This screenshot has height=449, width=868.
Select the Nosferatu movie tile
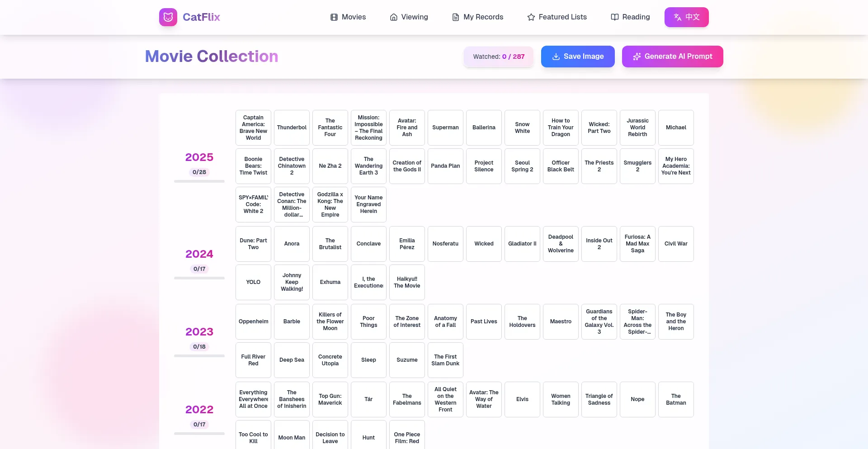click(445, 244)
